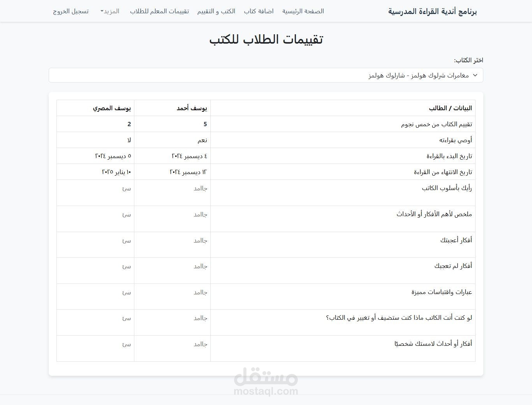Click the رأيك بأسلوب الكاتب row label
The width and height of the screenshot is (532, 405).
tap(447, 188)
